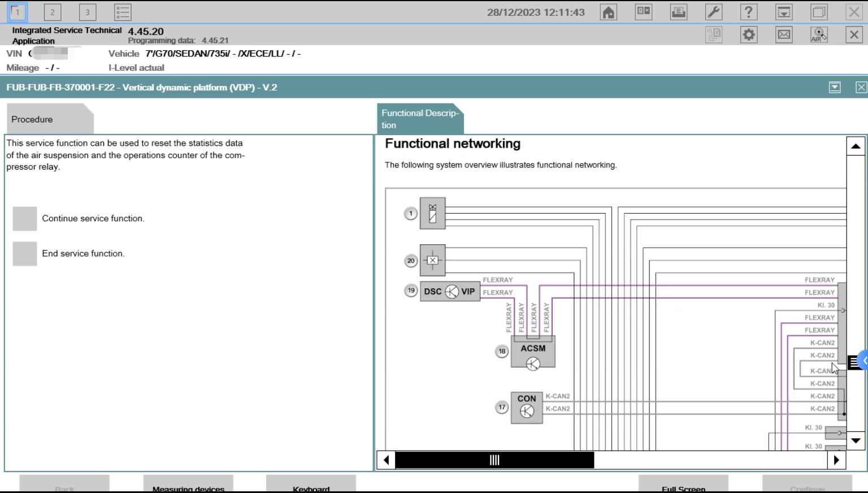Viewport: 868px width, 493px height.
Task: Click the Full Screen button
Action: tap(683, 485)
